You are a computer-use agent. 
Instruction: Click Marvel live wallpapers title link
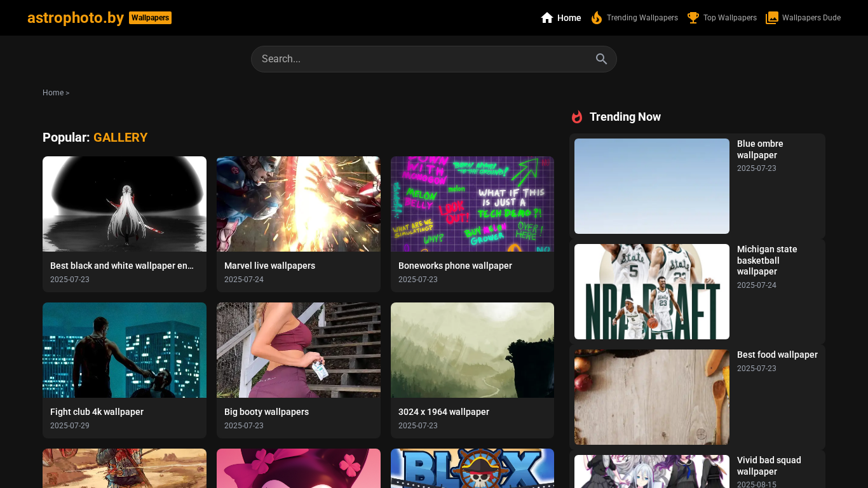[x=269, y=266]
